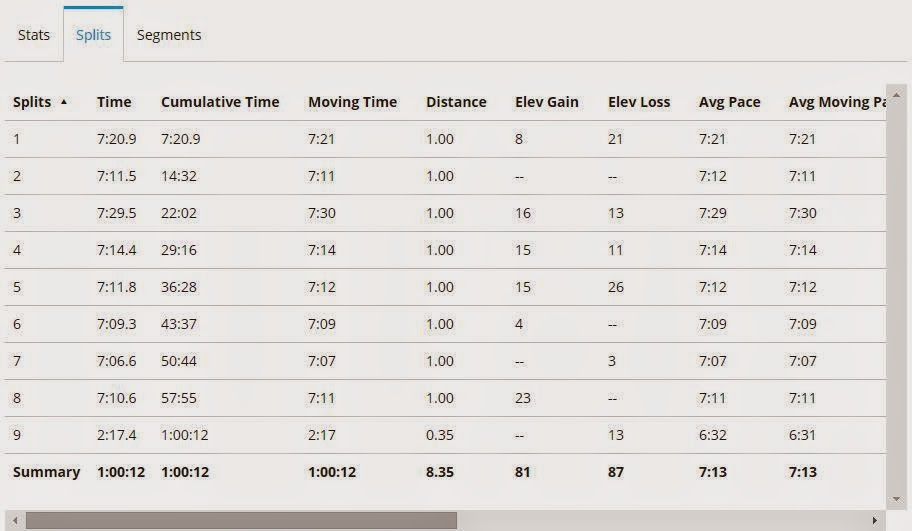Click the scroll right arrow

point(876,521)
